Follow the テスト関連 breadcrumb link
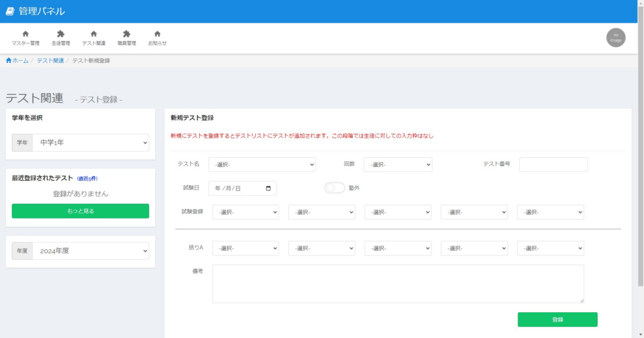644x338 pixels. 50,60
